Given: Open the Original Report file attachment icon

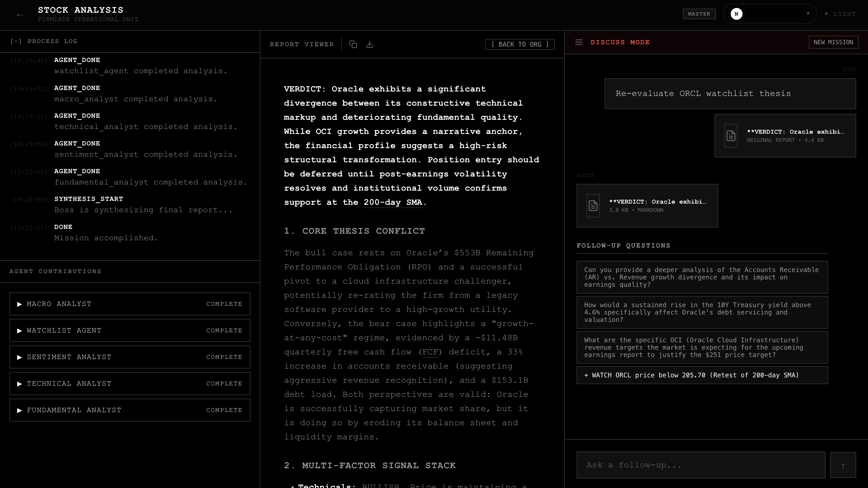Looking at the screenshot, I should coord(730,135).
